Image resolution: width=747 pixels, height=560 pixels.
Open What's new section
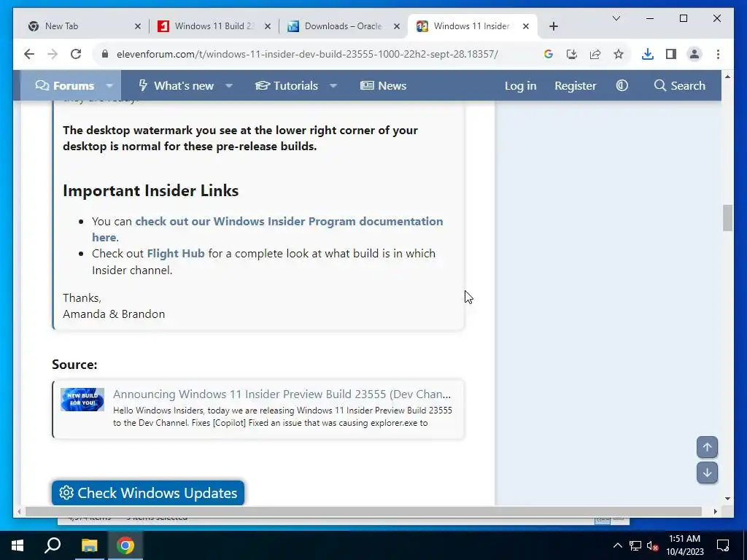click(176, 86)
